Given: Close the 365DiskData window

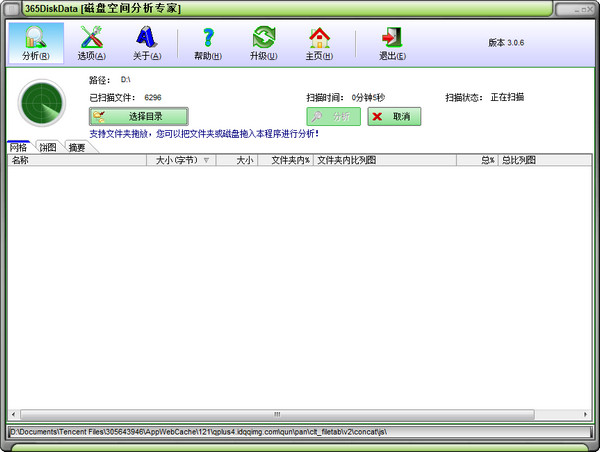Looking at the screenshot, I should (x=590, y=10).
